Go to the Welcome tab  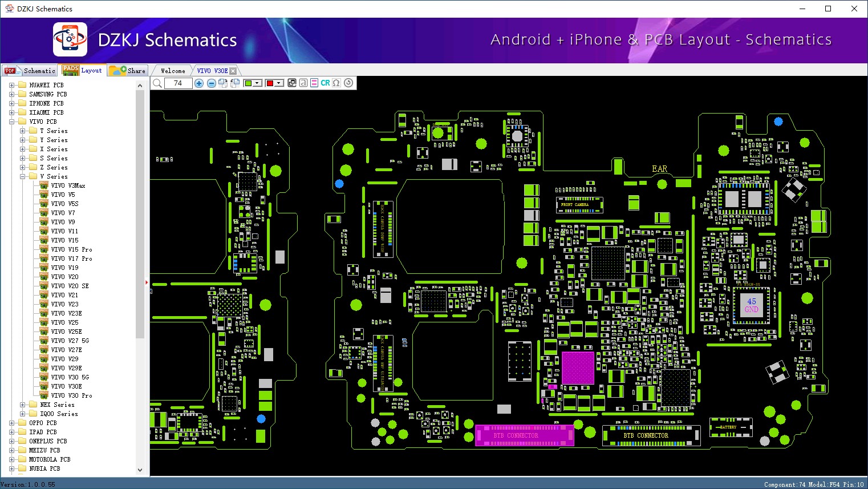(x=173, y=71)
